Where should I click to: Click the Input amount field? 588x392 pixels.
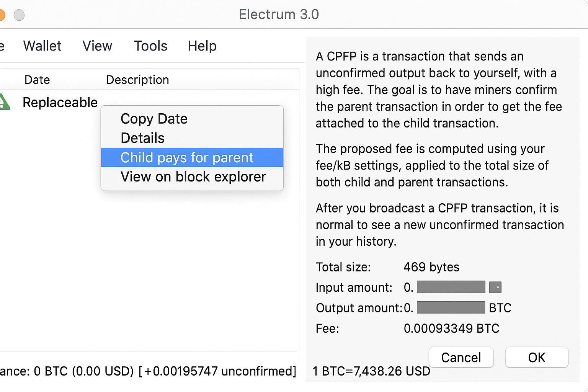451,287
